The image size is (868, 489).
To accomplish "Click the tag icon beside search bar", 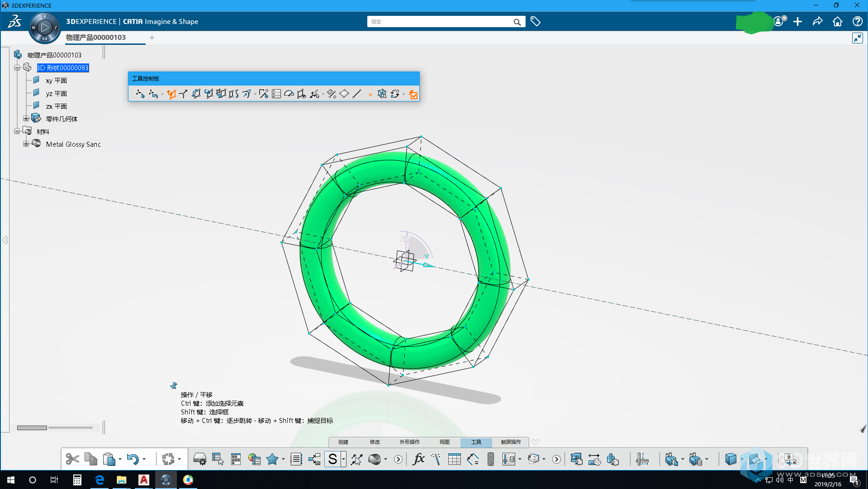I will [536, 21].
